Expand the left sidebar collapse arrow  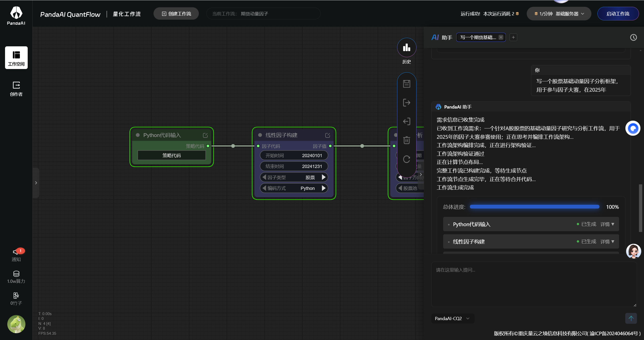click(36, 183)
